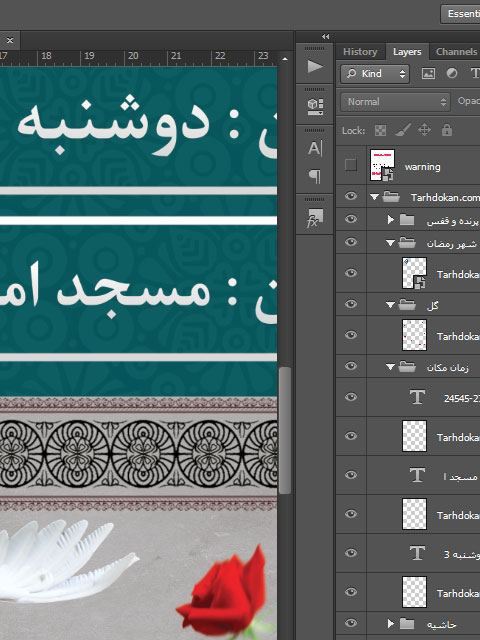Select the layer name "warning"
The image size is (480, 640).
pyautogui.click(x=422, y=167)
